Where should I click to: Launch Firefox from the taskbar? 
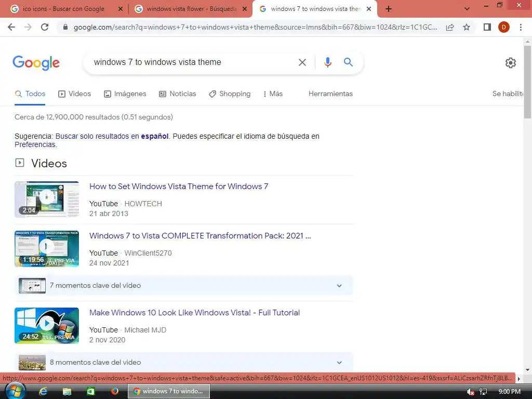115,391
